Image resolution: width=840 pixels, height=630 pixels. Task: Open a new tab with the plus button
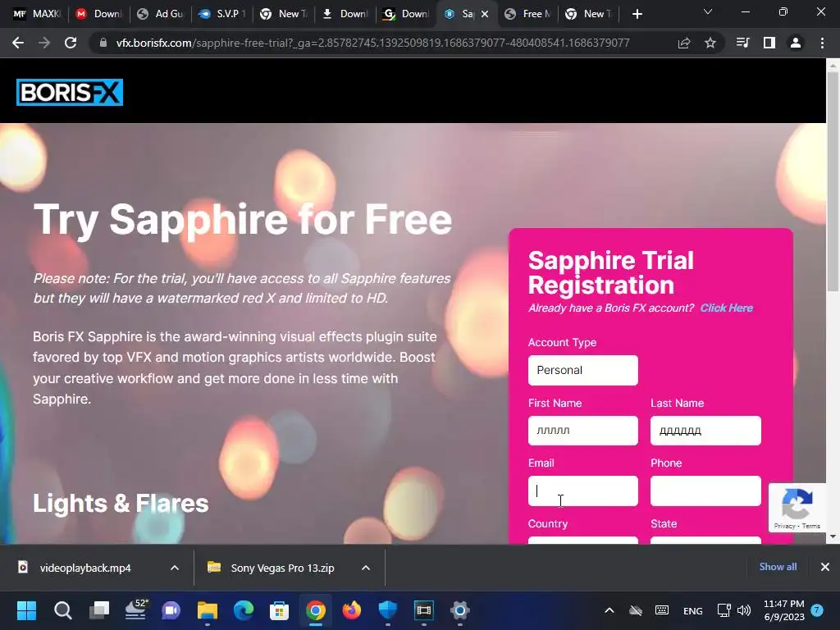(x=637, y=14)
